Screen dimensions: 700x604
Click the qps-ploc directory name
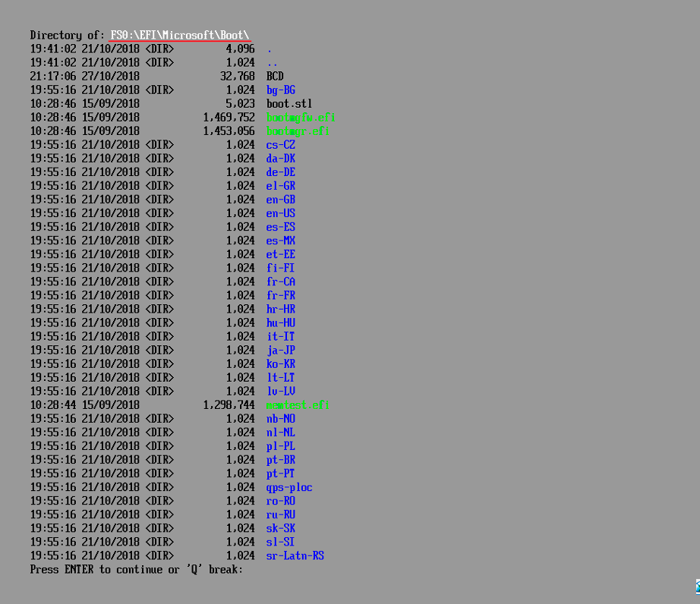(289, 487)
